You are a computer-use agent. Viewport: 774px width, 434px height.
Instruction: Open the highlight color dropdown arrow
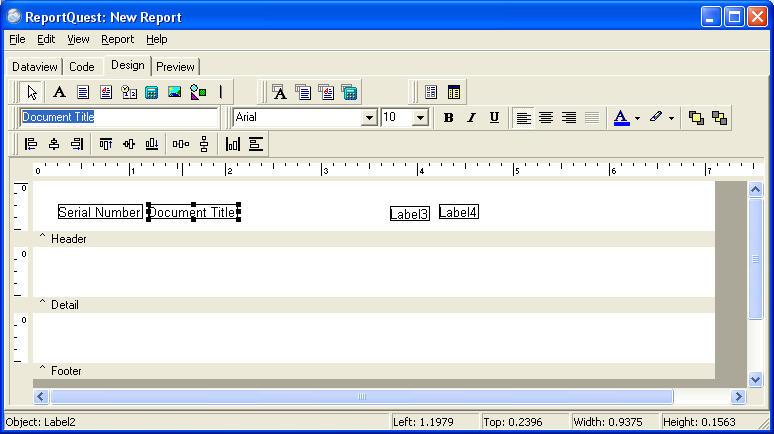[x=671, y=118]
